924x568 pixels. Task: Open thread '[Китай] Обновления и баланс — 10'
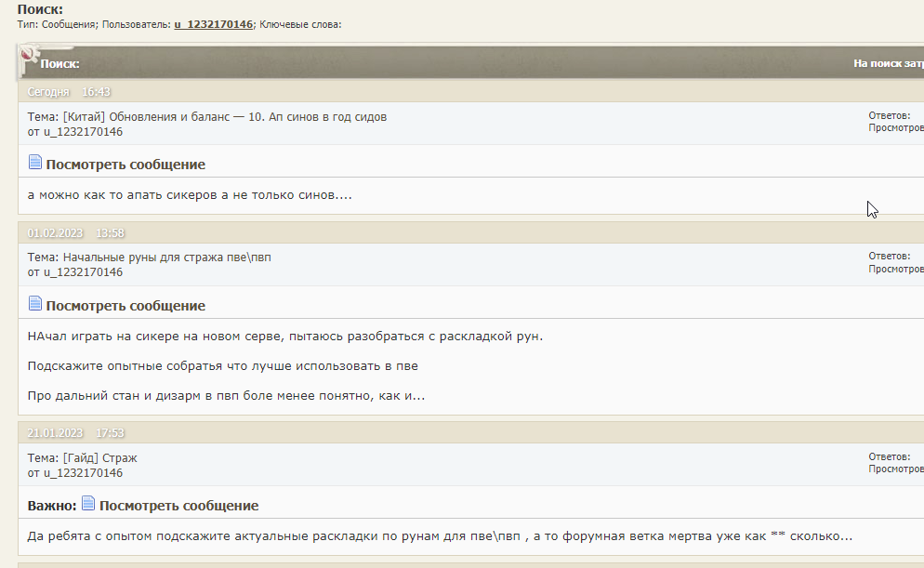click(x=224, y=117)
